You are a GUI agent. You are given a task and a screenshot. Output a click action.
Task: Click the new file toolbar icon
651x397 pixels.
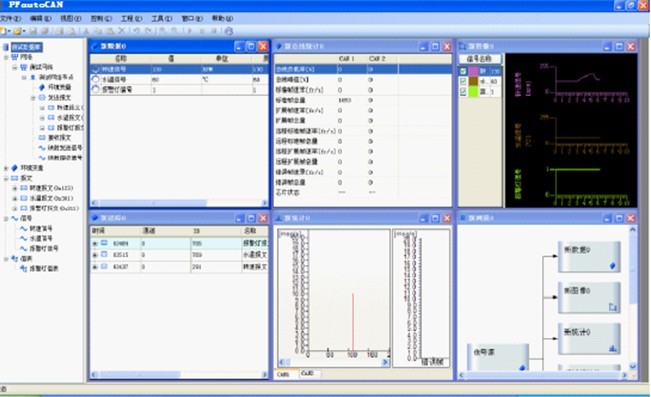click(x=3, y=31)
